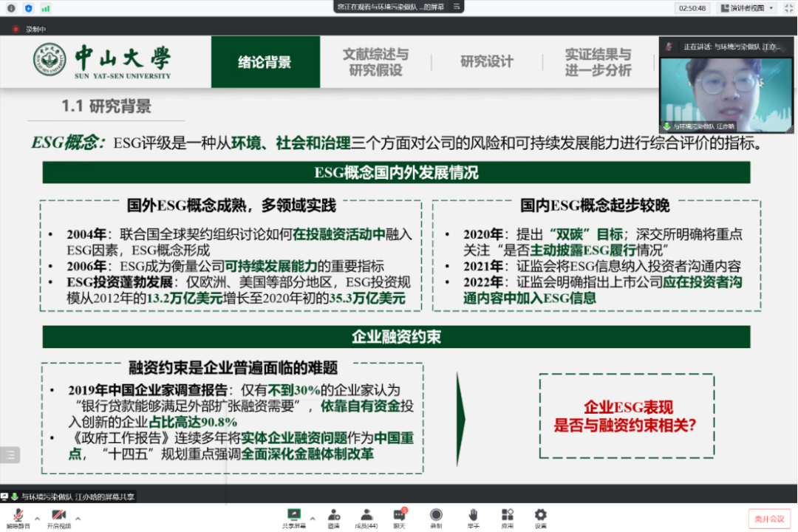Select the 绪论背景 slide tab
Screen dimensions: 798x532
tap(265, 62)
